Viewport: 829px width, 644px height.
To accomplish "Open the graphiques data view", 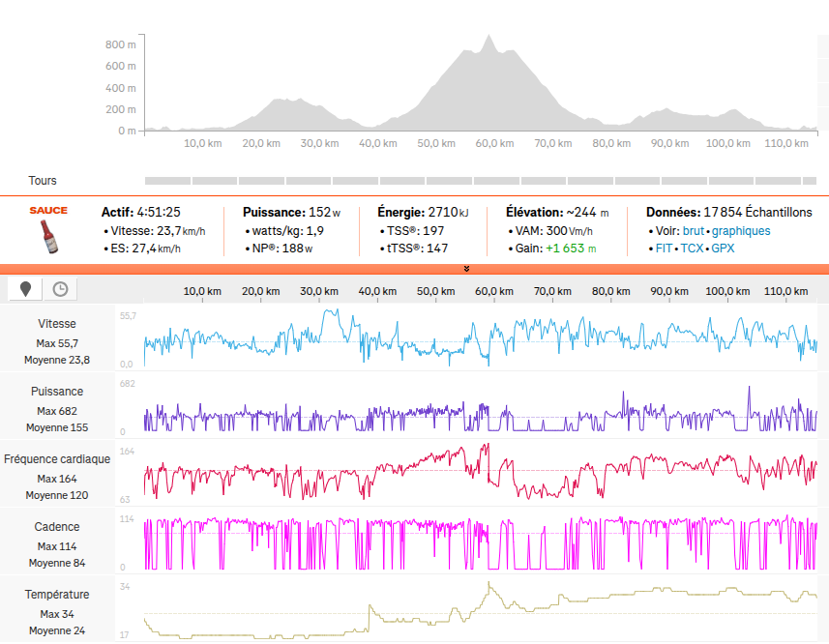I will pos(741,231).
